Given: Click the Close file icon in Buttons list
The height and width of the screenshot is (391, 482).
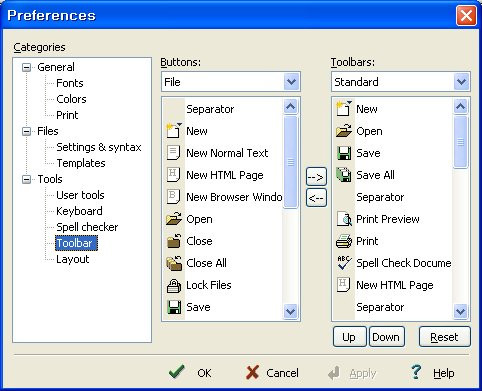Looking at the screenshot, I should pyautogui.click(x=174, y=241).
